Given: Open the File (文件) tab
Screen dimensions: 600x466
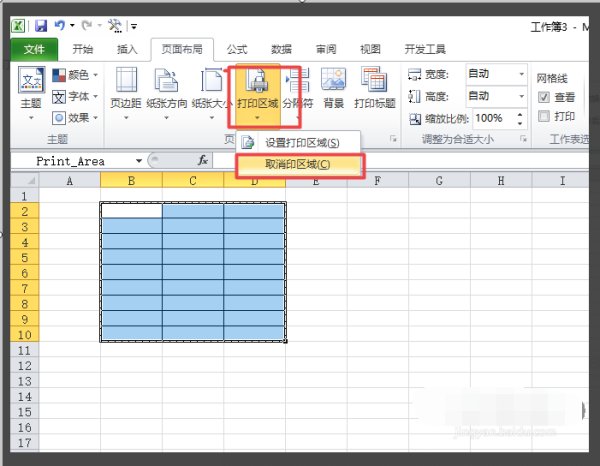Looking at the screenshot, I should tap(34, 49).
